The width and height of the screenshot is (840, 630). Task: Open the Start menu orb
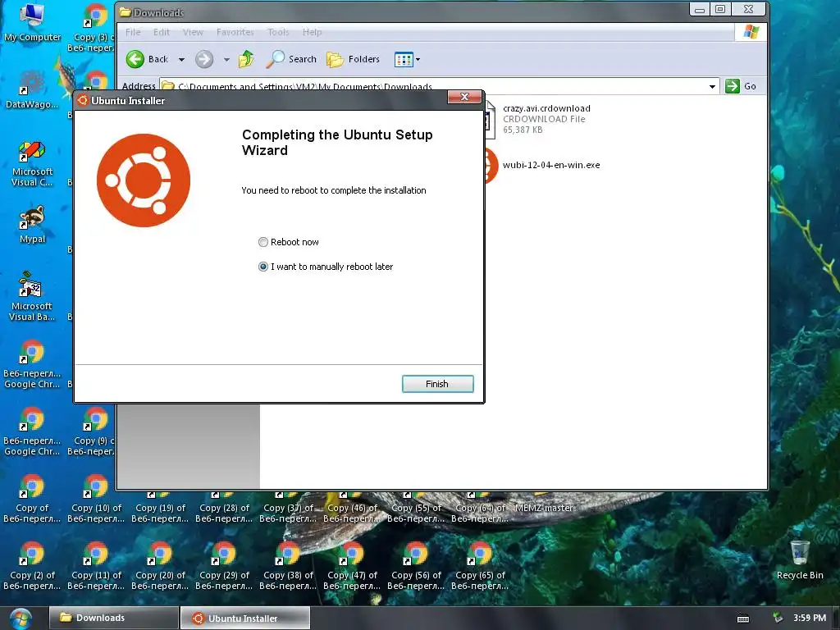coord(21,619)
